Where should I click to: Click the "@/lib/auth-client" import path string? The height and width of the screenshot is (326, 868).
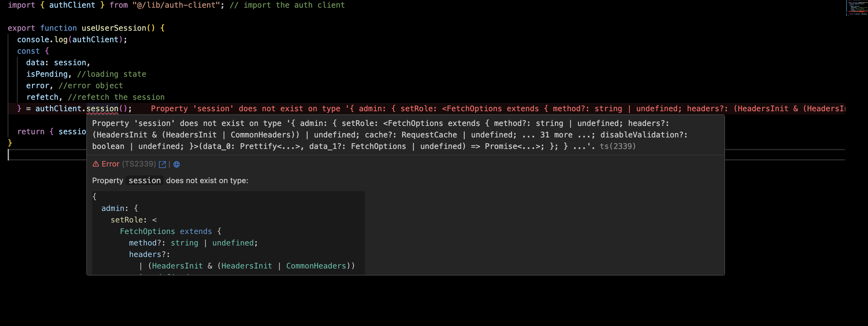pyautogui.click(x=176, y=5)
